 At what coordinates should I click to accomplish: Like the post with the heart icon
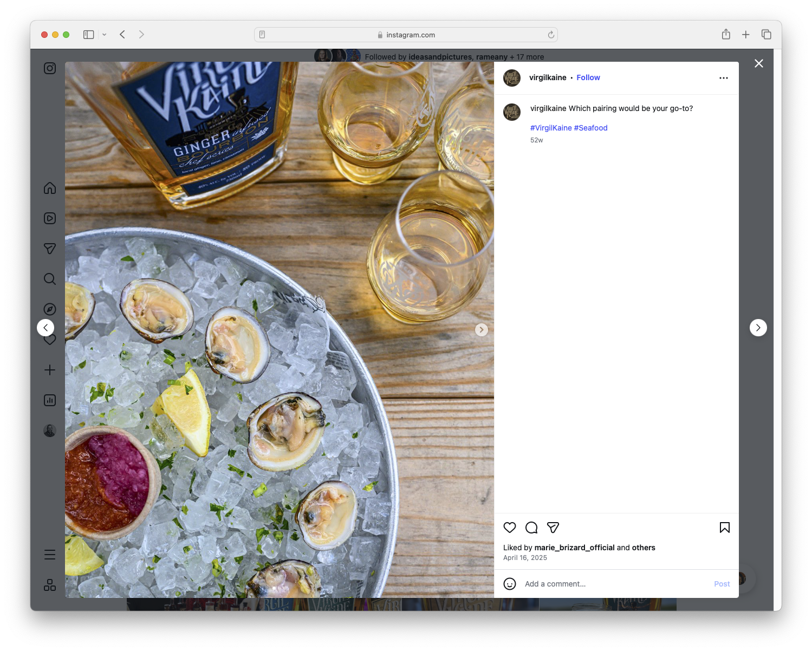(x=510, y=527)
